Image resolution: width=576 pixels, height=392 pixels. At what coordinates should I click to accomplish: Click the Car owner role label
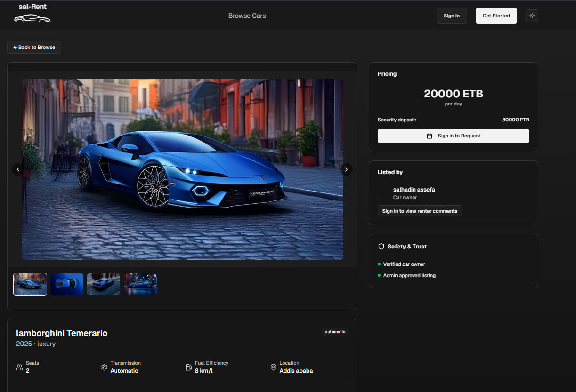point(405,198)
